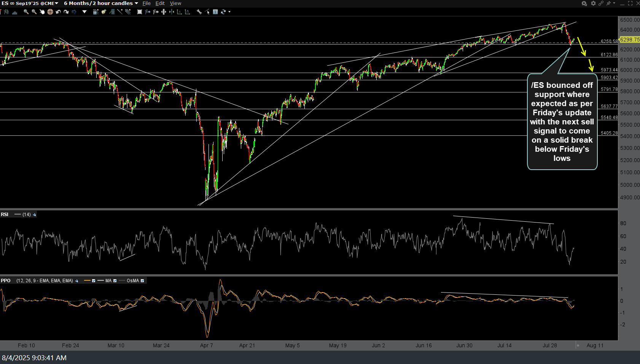Image resolution: width=640 pixels, height=364 pixels.
Task: Open the 6 Months/2 hour candles dropdown
Action: click(x=136, y=3)
